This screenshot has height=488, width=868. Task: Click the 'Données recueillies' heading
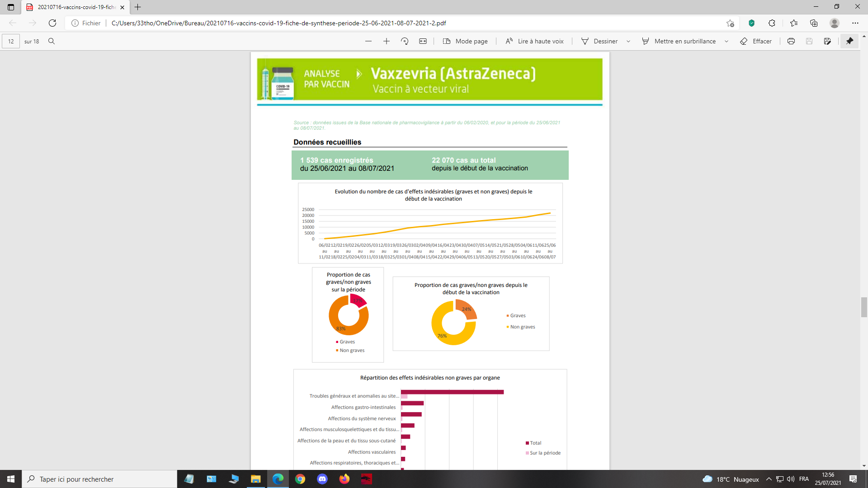click(327, 142)
